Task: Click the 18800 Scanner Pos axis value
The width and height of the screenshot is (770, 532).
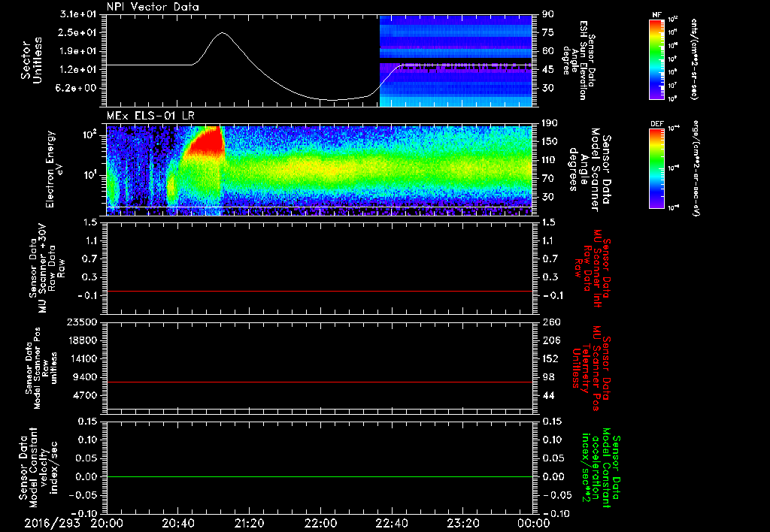Action: 82,340
